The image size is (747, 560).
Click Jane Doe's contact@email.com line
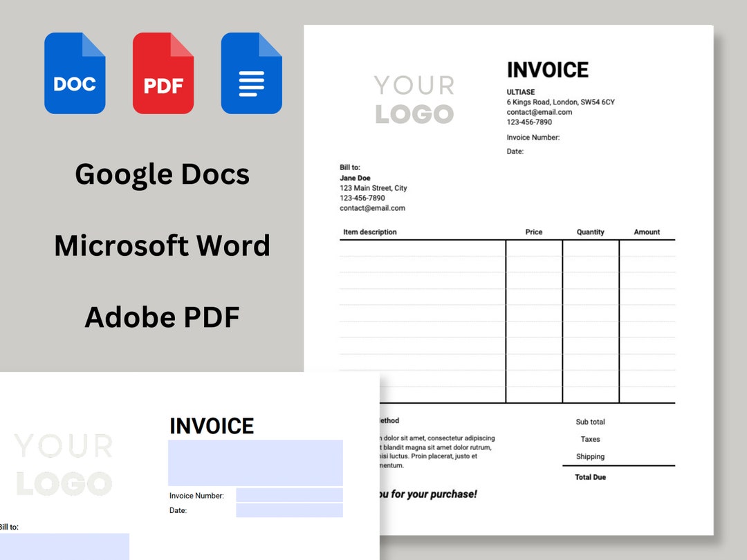tap(373, 208)
